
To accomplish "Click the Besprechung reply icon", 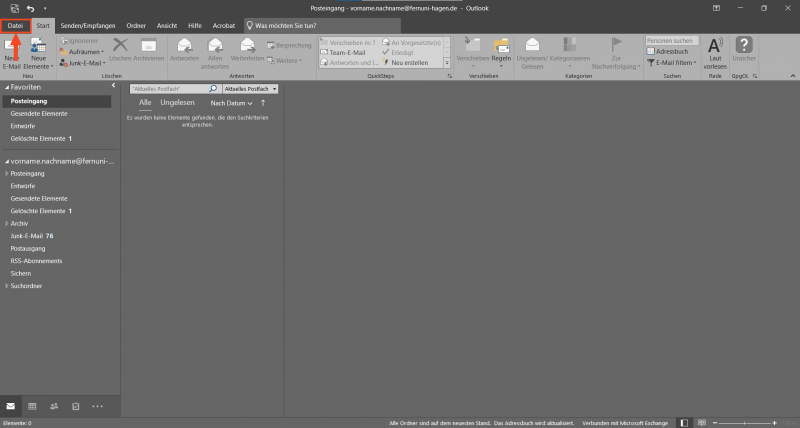I will click(x=271, y=45).
